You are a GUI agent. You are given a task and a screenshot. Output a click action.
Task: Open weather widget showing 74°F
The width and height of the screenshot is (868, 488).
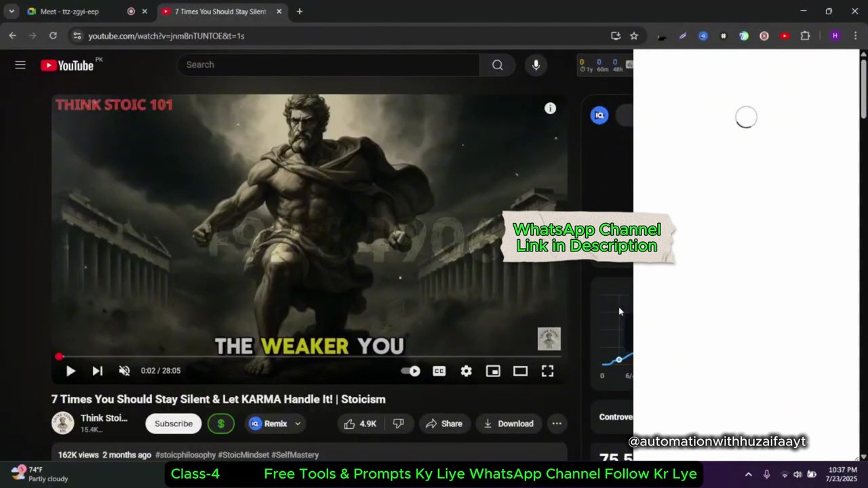tap(39, 474)
